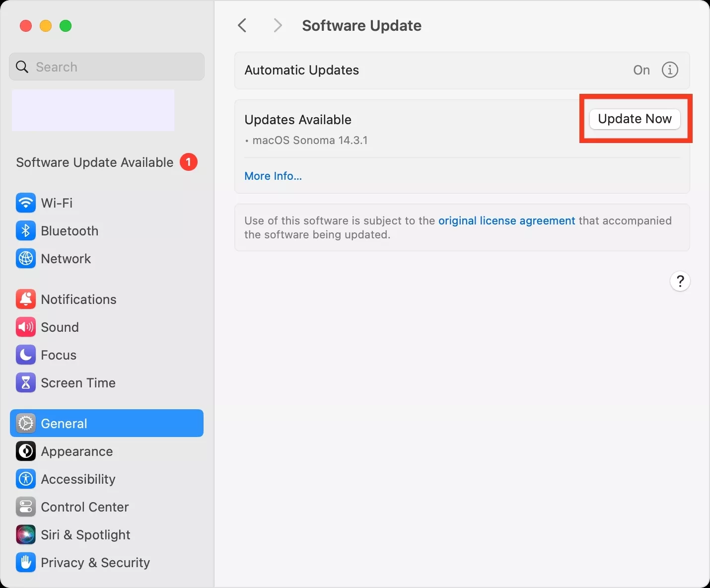Open Focus moon icon

tap(25, 355)
